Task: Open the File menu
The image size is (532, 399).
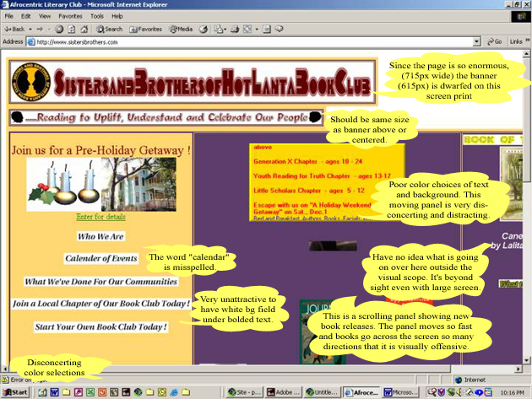Action: pyautogui.click(x=8, y=16)
